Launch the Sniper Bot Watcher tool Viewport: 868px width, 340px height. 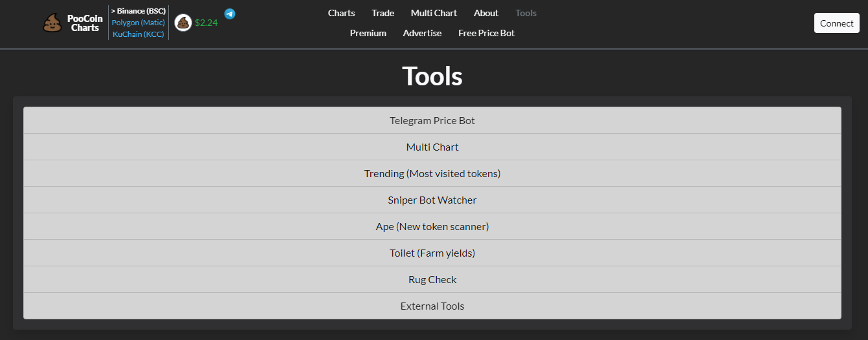(432, 200)
